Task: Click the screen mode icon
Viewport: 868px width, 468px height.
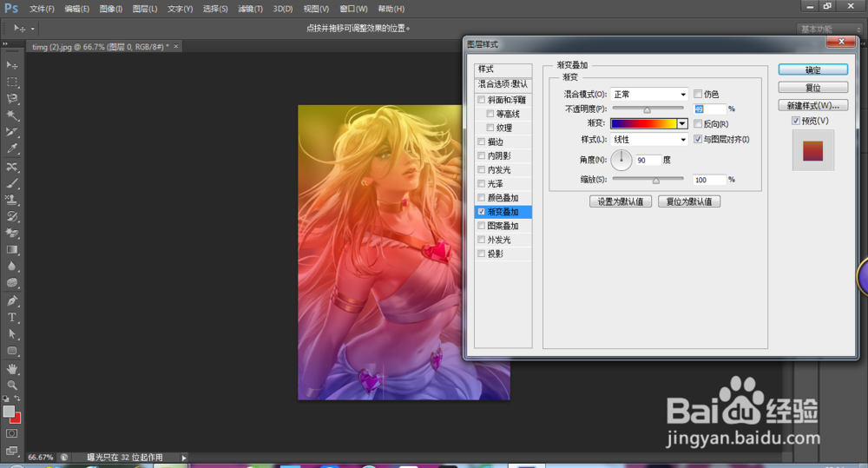Action: point(11,451)
